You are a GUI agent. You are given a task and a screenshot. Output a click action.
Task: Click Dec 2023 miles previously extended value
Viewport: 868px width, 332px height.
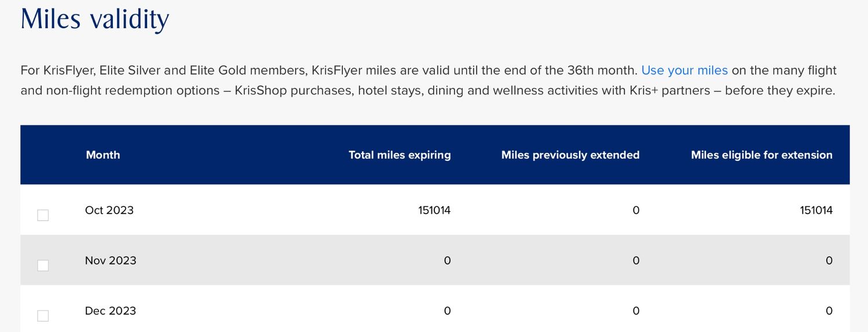click(636, 311)
